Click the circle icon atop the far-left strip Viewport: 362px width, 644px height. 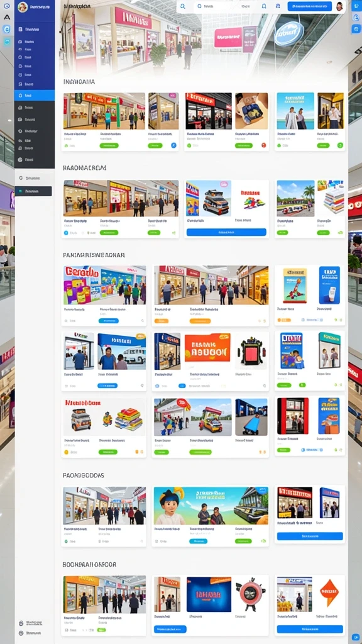click(6, 6)
